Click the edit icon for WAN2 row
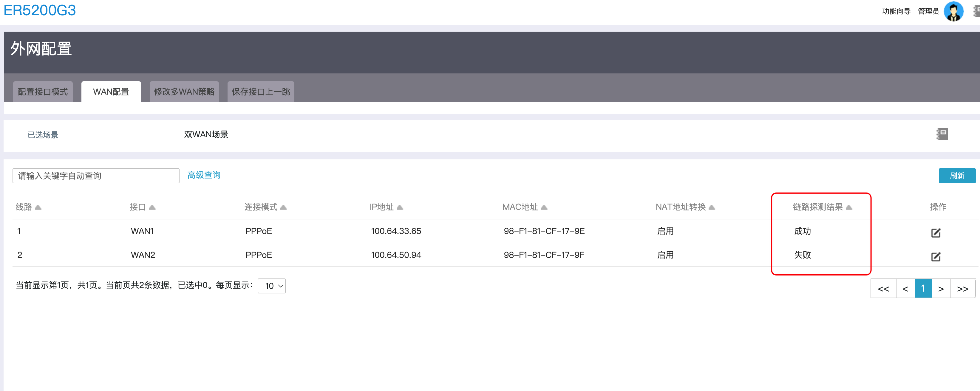This screenshot has height=391, width=980. [936, 256]
